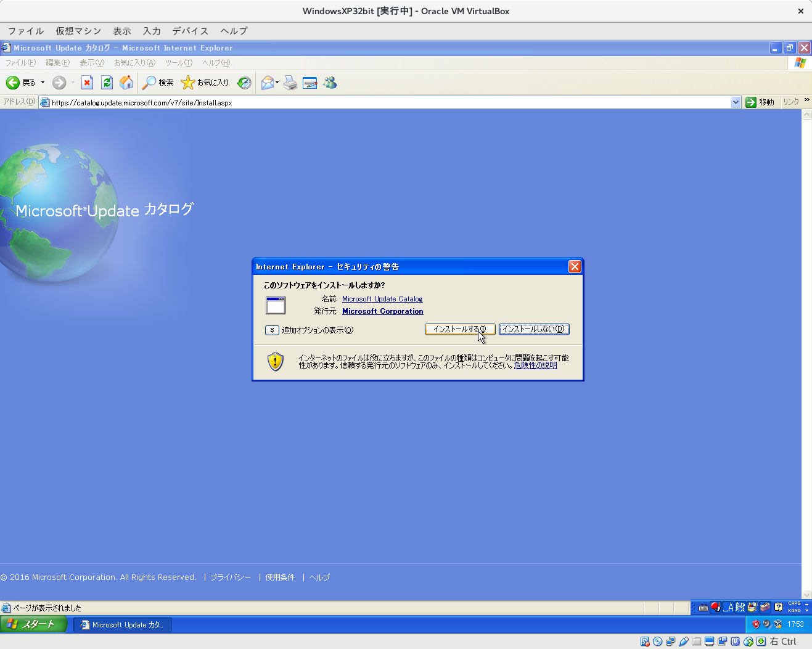
Task: Open VirtualBox 表示 menu
Action: [122, 31]
